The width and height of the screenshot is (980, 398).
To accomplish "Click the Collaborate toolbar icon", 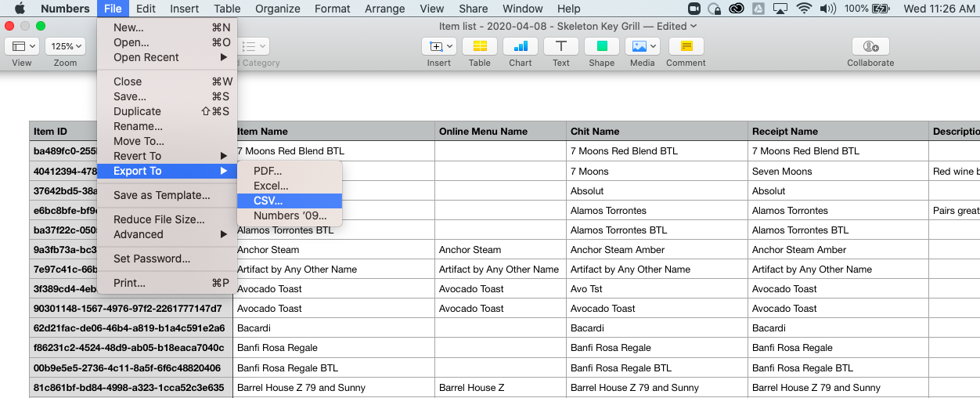I will (x=870, y=47).
